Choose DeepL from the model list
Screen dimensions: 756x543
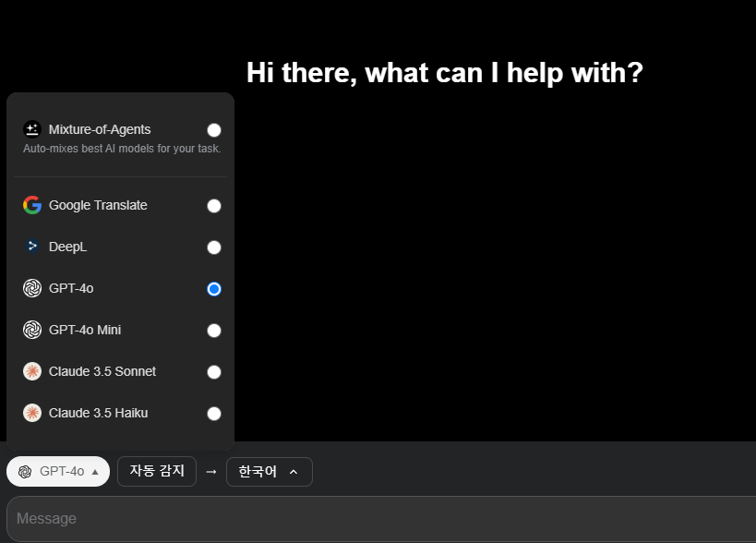pos(68,247)
